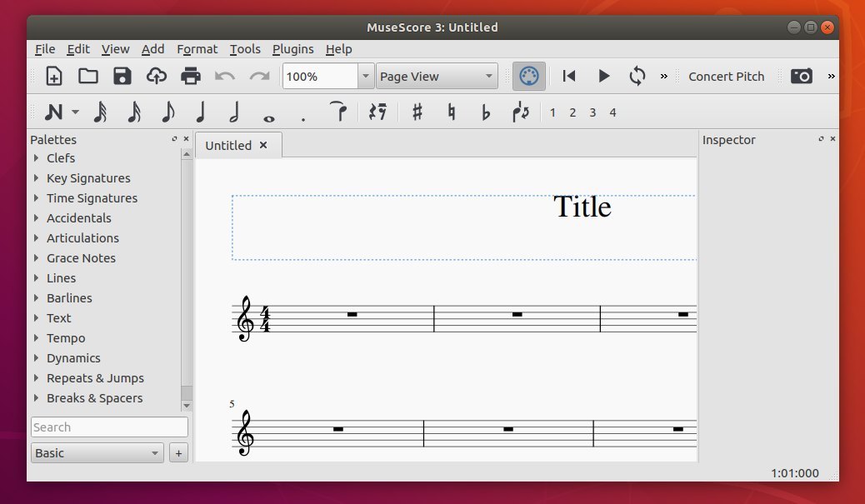865x504 pixels.
Task: Open the Basic workspace dropdown
Action: click(x=97, y=452)
